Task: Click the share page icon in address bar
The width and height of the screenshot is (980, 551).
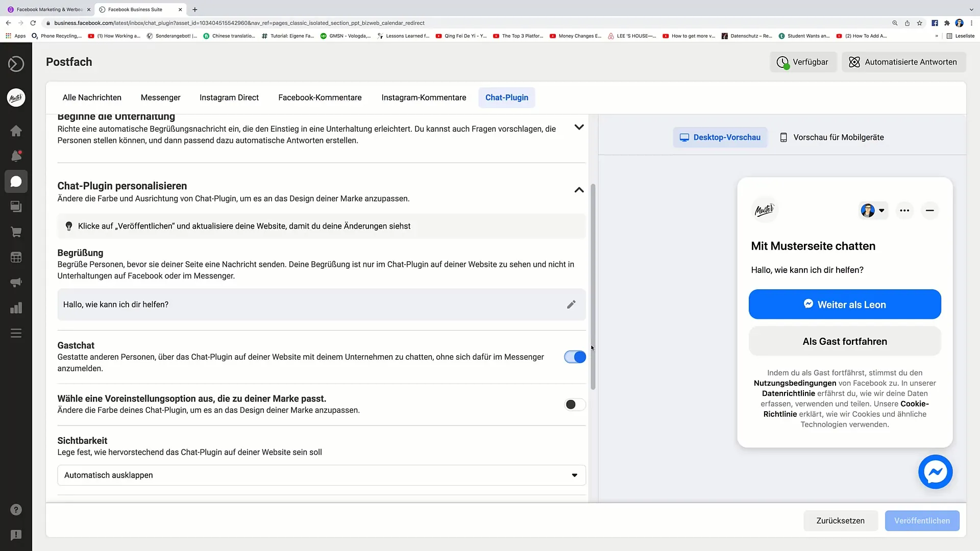Action: (x=907, y=23)
